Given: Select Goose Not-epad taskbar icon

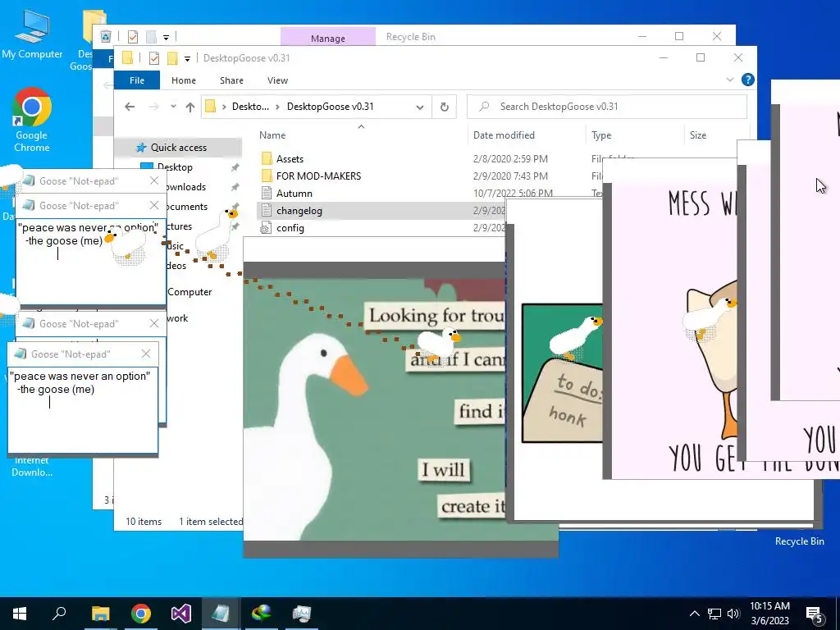Looking at the screenshot, I should [221, 614].
